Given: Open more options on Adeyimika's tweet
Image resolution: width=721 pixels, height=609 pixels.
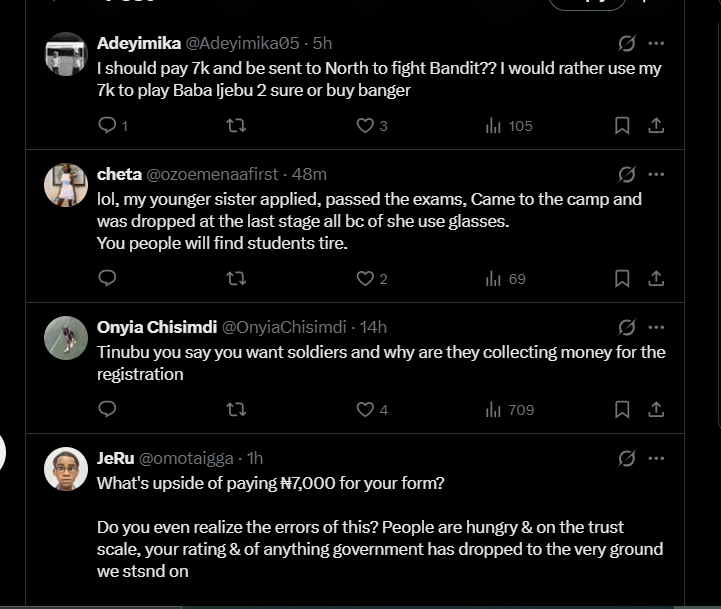Looking at the screenshot, I should [656, 44].
